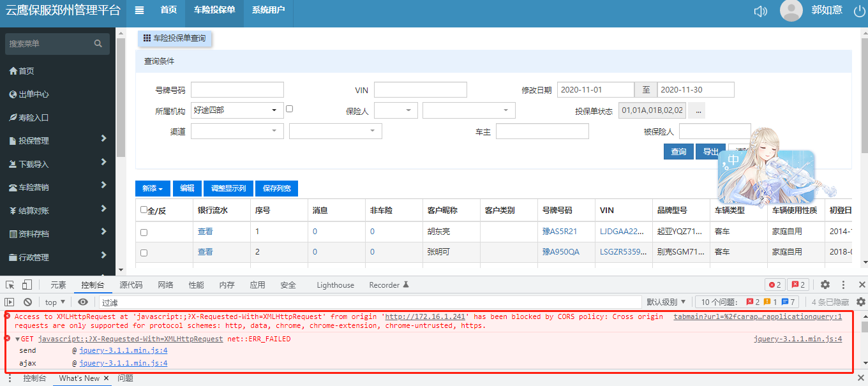Click the 查询 search button

[678, 152]
